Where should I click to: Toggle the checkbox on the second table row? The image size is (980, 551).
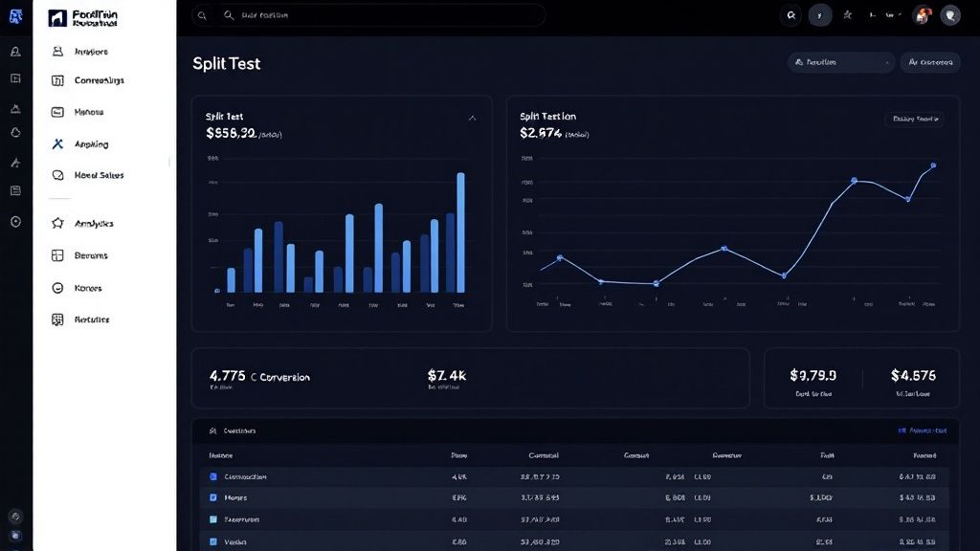(x=213, y=497)
